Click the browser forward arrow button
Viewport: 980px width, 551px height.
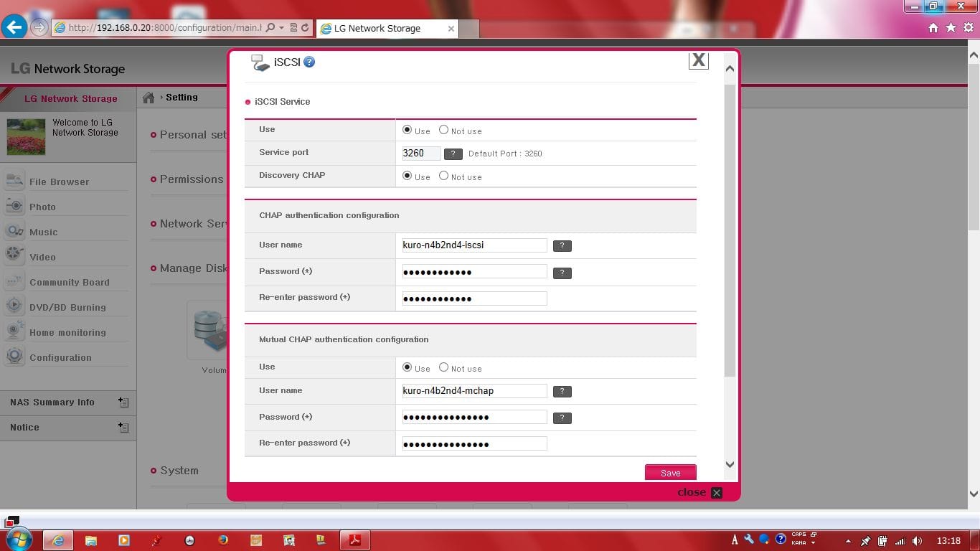[39, 28]
